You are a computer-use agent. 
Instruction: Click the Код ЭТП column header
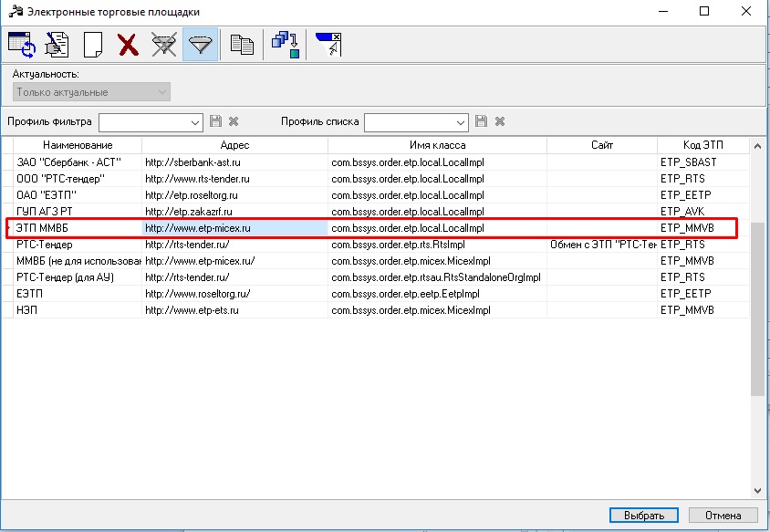(x=702, y=146)
